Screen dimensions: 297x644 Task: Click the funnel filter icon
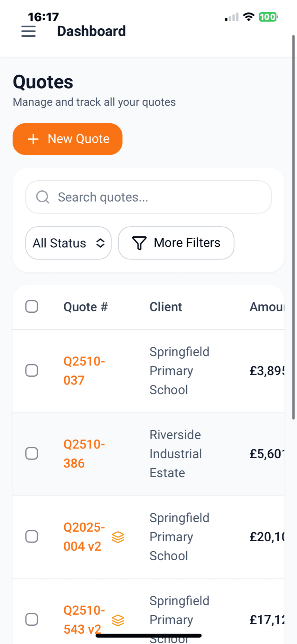tap(139, 243)
